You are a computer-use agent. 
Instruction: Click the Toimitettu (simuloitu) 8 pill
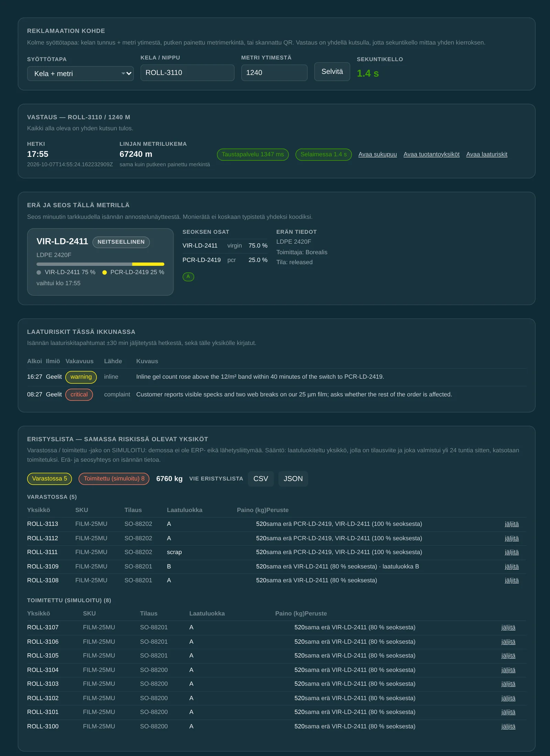pyautogui.click(x=114, y=479)
